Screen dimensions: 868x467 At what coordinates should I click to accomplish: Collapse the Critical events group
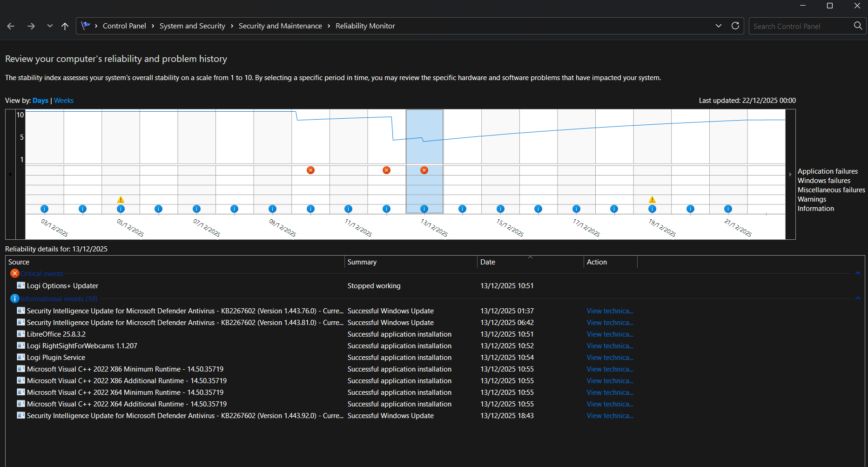point(858,273)
